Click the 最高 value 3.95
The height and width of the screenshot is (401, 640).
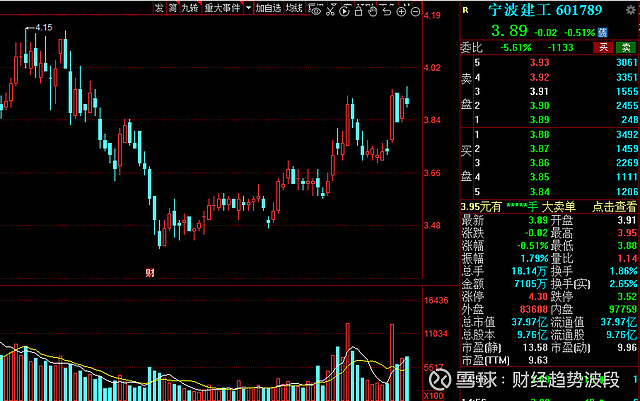627,233
